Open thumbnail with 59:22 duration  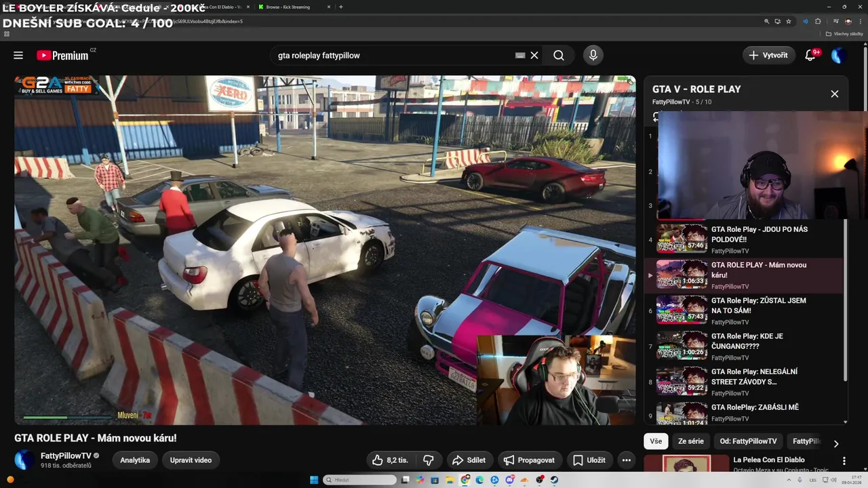(x=682, y=380)
